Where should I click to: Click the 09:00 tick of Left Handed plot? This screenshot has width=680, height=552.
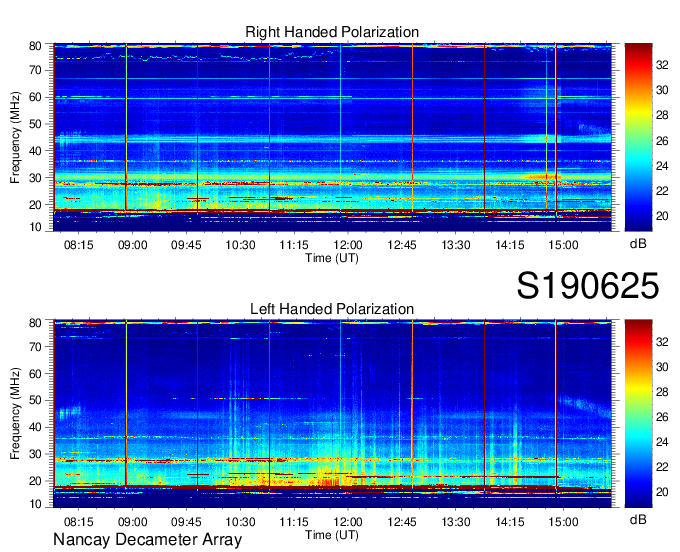(132, 522)
